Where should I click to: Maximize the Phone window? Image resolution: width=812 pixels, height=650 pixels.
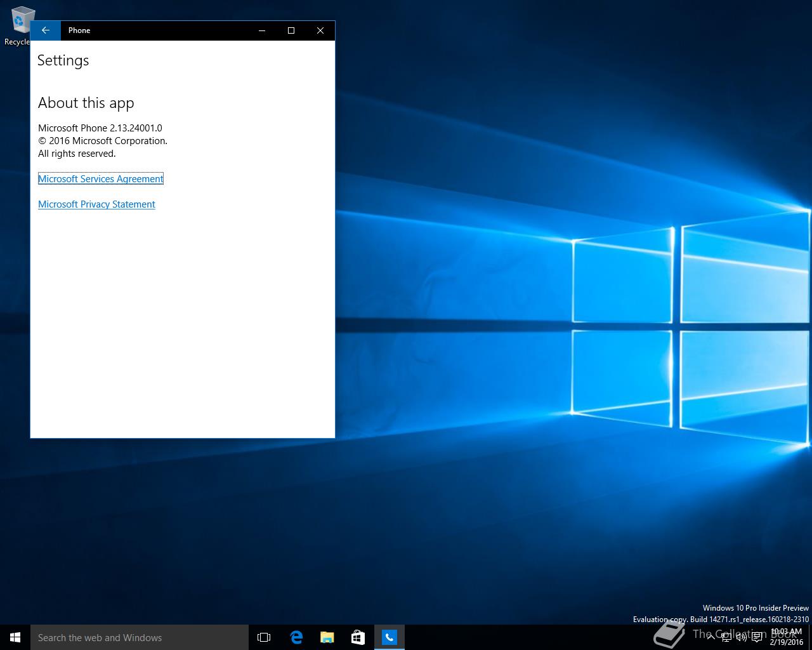[291, 30]
